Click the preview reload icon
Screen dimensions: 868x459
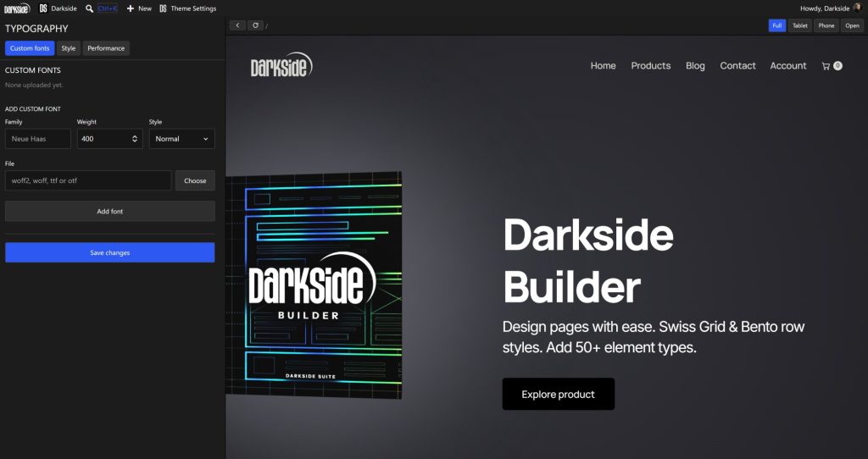[255, 25]
